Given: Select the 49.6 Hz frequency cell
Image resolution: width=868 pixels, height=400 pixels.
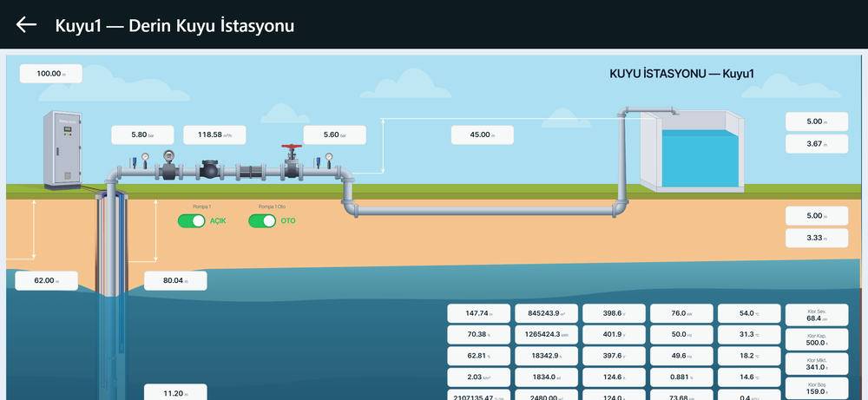Looking at the screenshot, I should pyautogui.click(x=681, y=356).
